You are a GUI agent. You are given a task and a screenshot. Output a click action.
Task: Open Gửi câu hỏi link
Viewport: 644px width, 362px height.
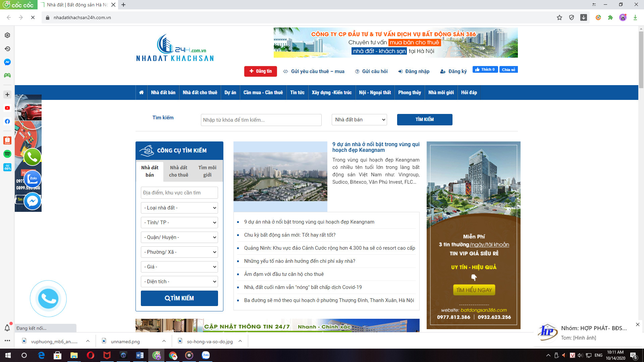371,71
